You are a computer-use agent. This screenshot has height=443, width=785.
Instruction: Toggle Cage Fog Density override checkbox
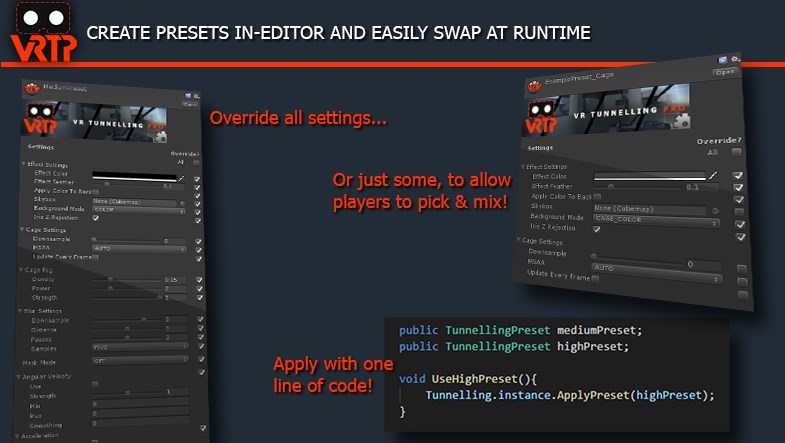[199, 280]
